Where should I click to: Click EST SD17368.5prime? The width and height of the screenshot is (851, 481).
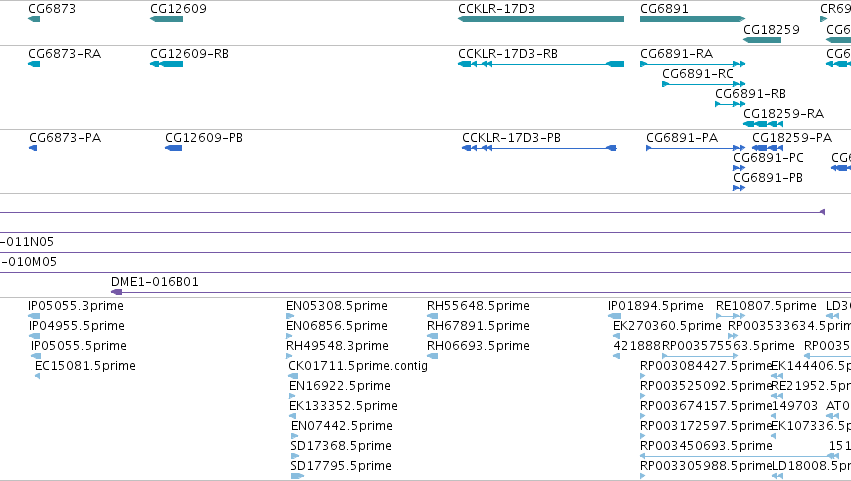pyautogui.click(x=341, y=446)
